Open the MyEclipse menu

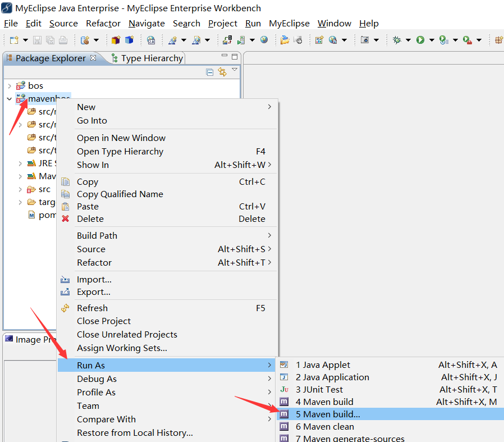point(289,24)
